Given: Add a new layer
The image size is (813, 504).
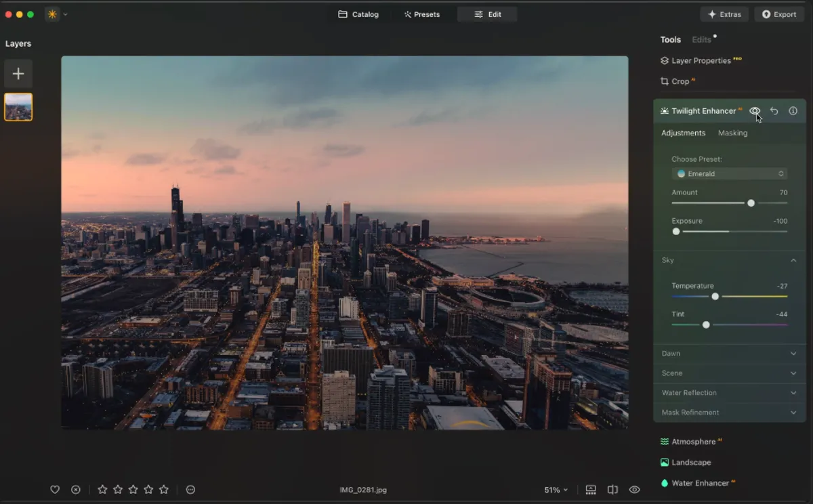Looking at the screenshot, I should (18, 73).
